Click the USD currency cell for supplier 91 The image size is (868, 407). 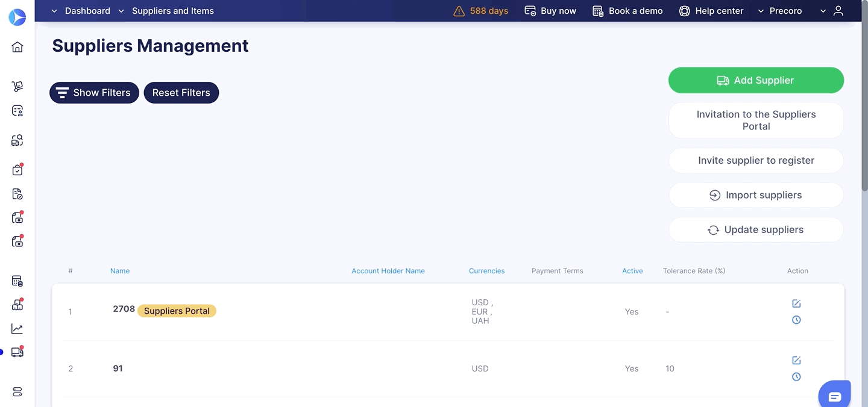(x=480, y=368)
